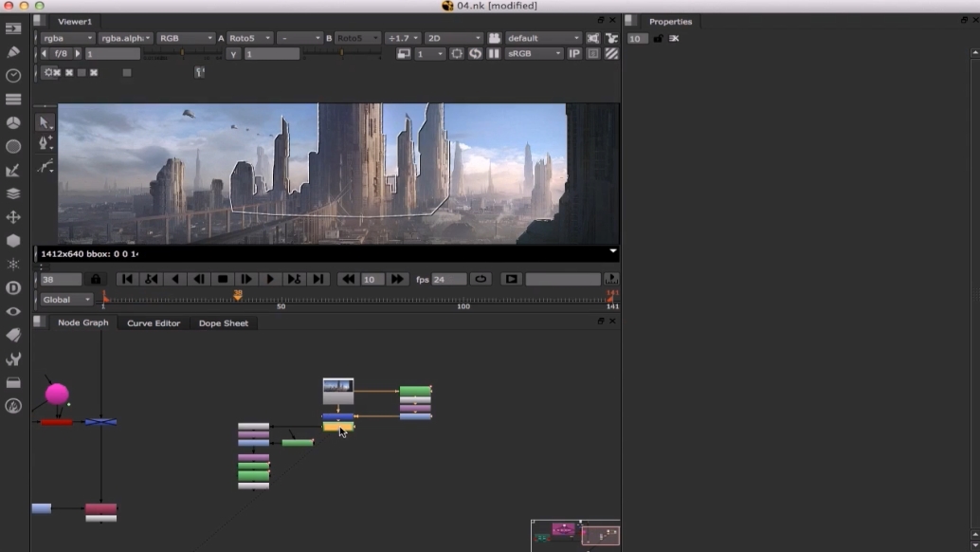
Task: Toggle the proxy mode icon
Action: pos(404,54)
